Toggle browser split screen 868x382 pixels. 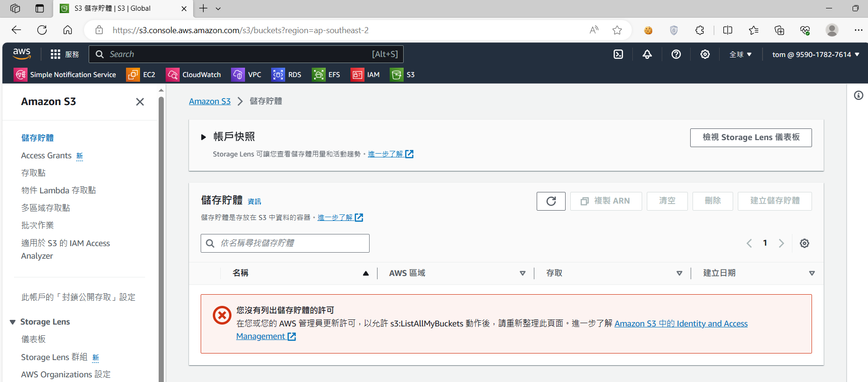[728, 30]
